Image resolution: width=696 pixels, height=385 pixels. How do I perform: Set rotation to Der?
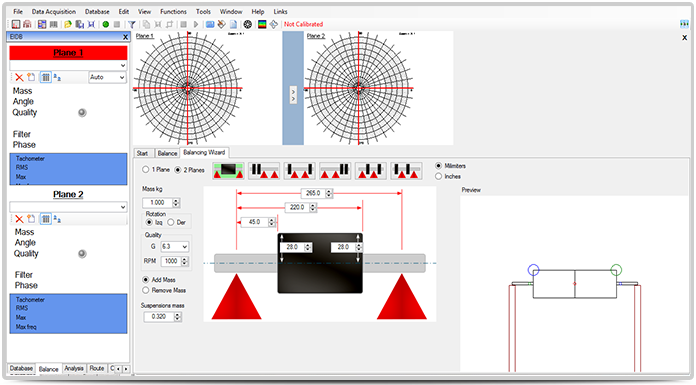[171, 222]
